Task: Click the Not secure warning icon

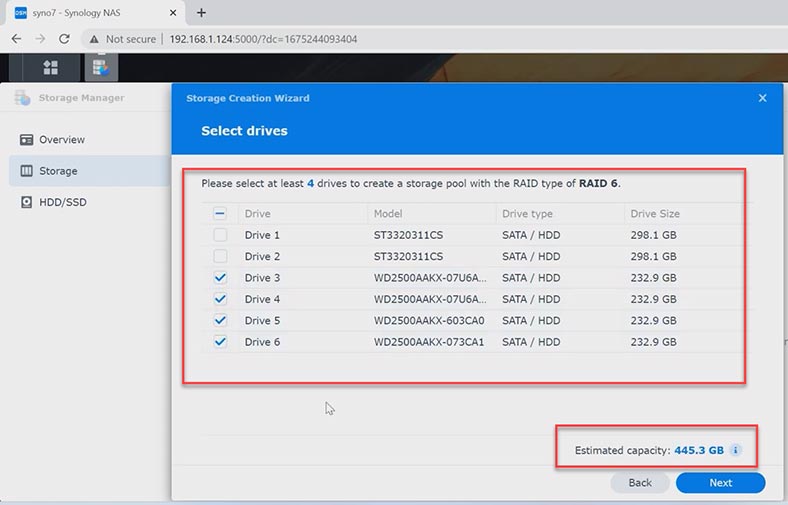Action: 94,39
